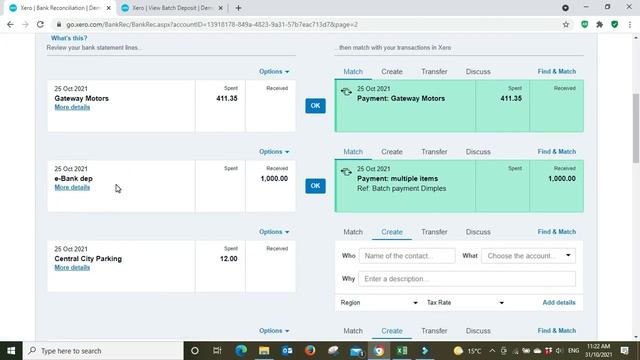
Task: Open File Explorer from taskbar
Action: tap(264, 351)
